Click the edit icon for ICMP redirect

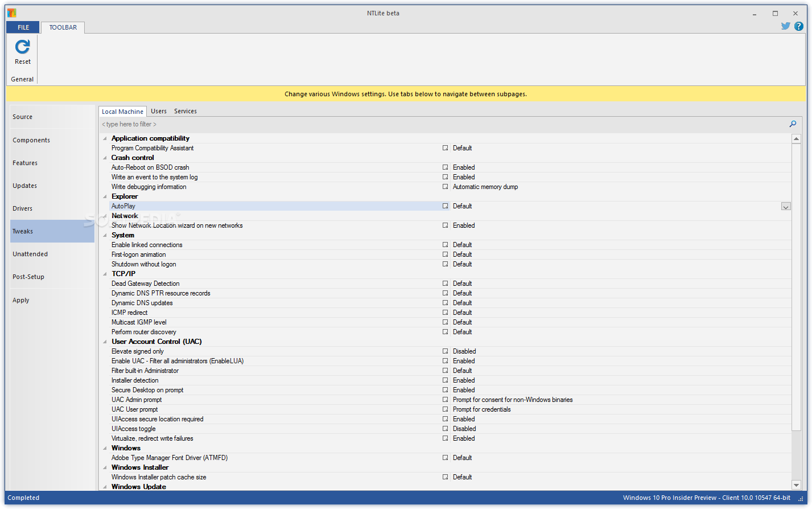(x=446, y=313)
